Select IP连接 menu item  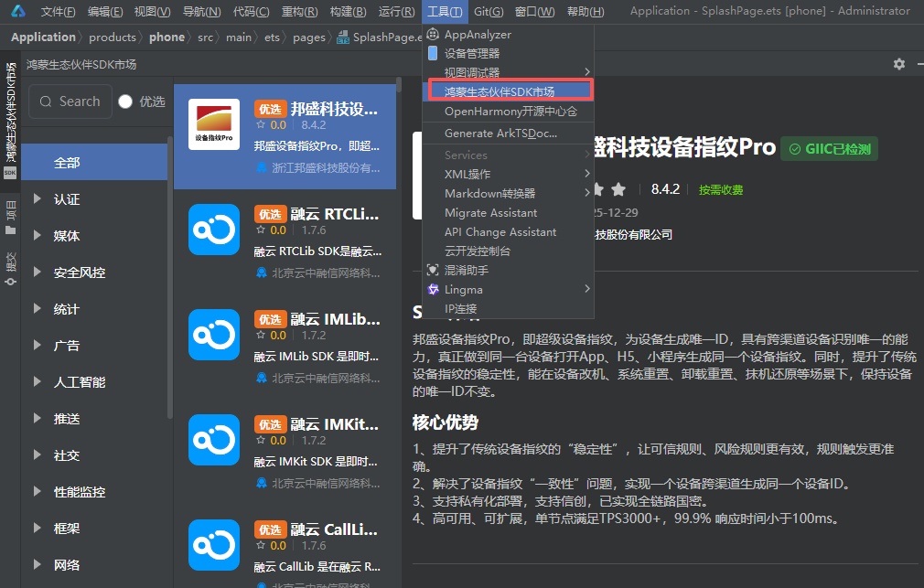click(x=508, y=309)
